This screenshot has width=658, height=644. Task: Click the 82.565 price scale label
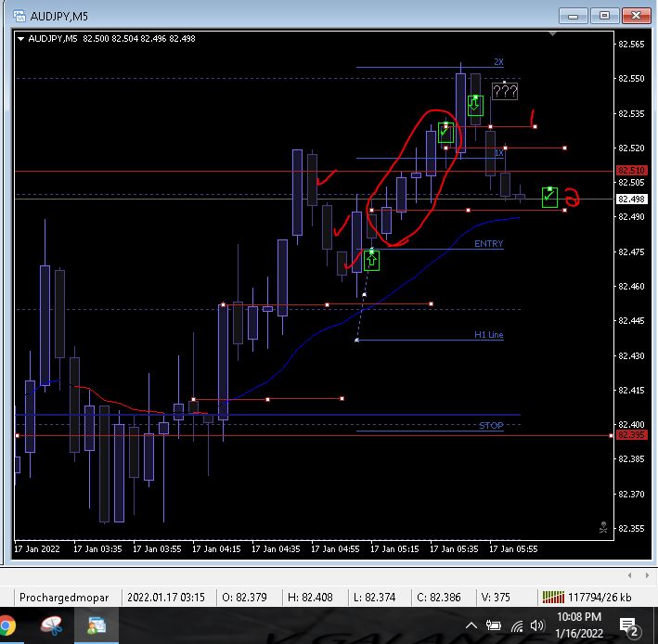[631, 45]
